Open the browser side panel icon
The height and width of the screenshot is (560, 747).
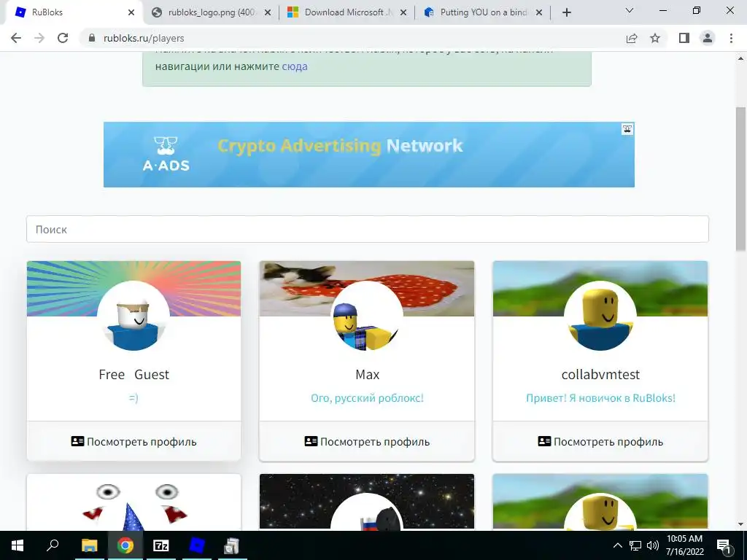[x=684, y=38]
